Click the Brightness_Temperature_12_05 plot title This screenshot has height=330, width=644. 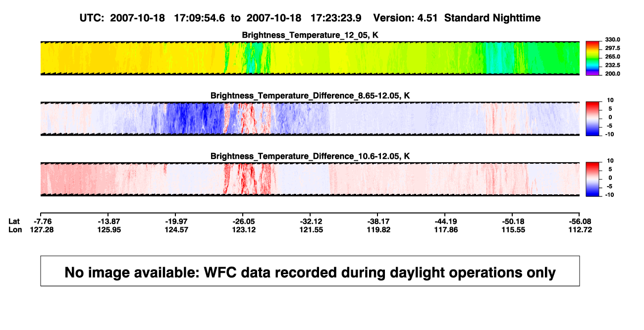310,35
